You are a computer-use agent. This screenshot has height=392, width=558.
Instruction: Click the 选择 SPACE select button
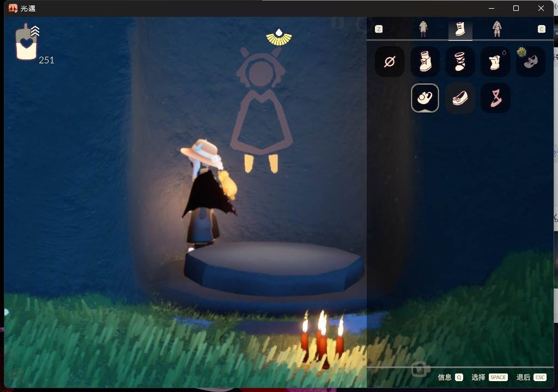489,377
